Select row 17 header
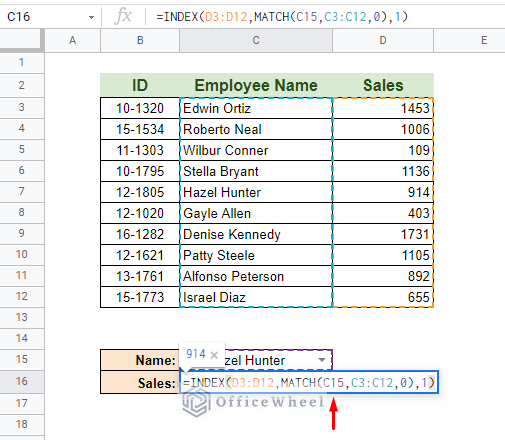505x440 pixels. click(22, 403)
